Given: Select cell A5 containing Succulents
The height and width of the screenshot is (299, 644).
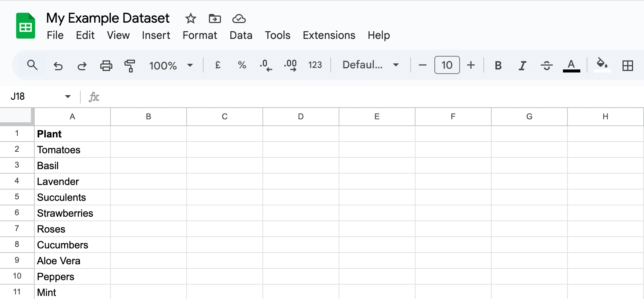Looking at the screenshot, I should [72, 197].
